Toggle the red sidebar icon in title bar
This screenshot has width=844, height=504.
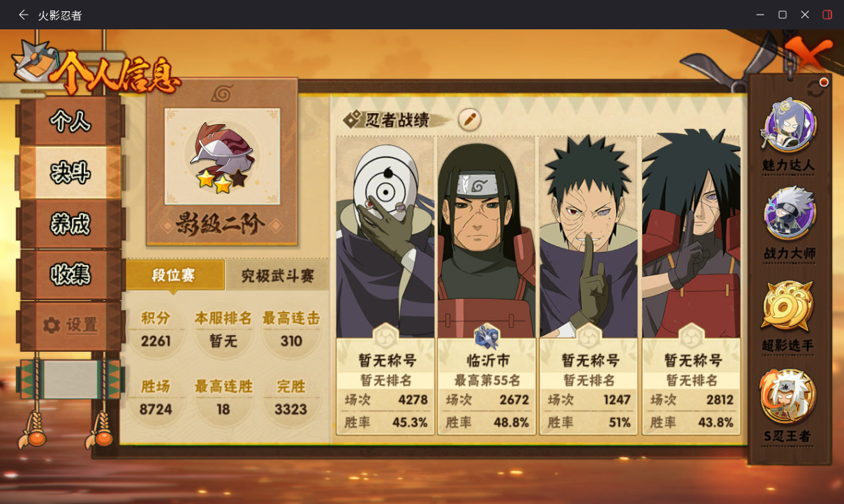827,15
